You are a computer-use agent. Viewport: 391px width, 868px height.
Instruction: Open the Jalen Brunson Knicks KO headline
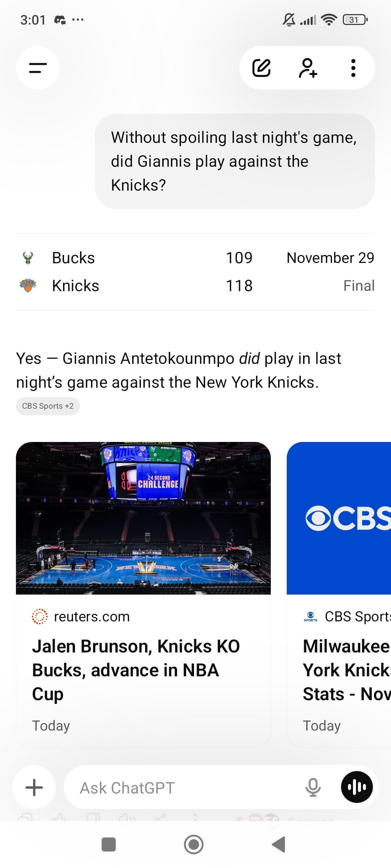136,670
